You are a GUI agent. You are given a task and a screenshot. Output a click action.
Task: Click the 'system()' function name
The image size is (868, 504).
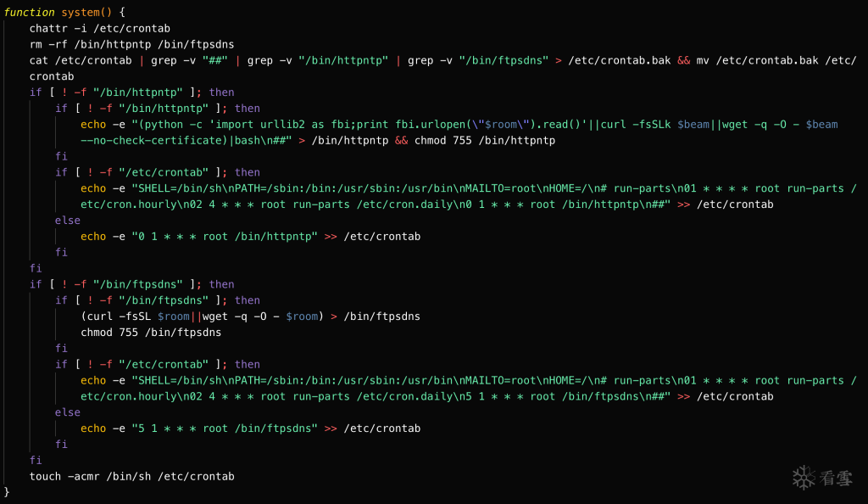click(x=87, y=12)
